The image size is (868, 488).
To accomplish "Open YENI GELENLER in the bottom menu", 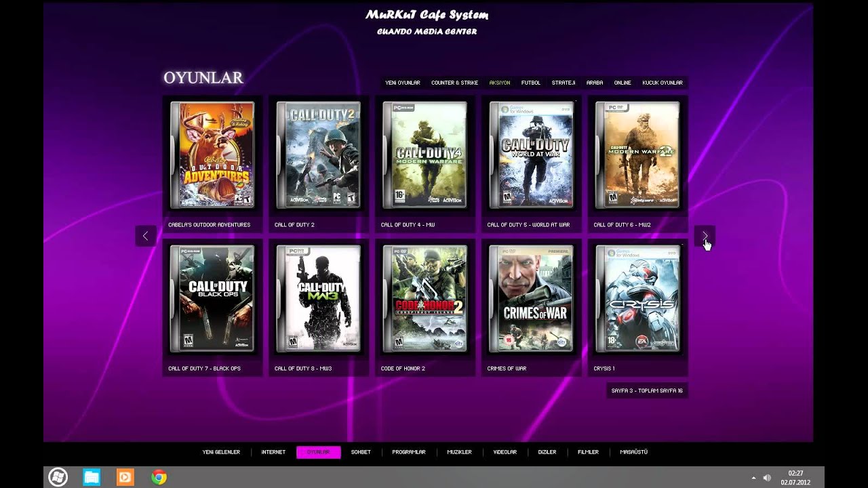I will [x=221, y=452].
